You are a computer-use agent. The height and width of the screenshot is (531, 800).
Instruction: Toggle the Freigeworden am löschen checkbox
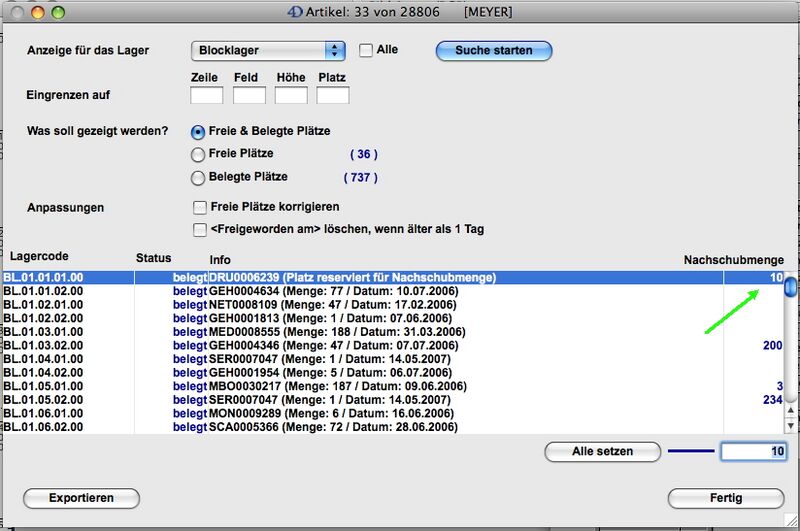(199, 229)
